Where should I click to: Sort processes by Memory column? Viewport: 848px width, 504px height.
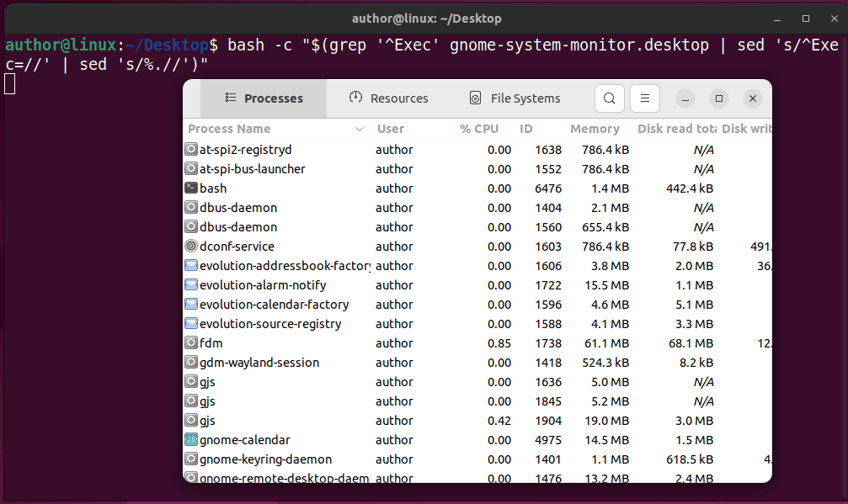[595, 129]
